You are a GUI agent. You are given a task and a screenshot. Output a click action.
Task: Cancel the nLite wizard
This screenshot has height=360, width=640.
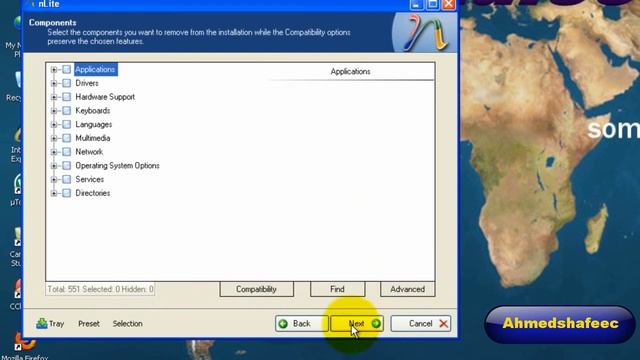(421, 324)
